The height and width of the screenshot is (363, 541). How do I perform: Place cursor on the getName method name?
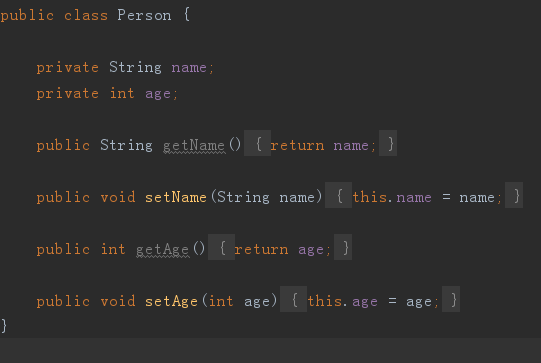[194, 146]
